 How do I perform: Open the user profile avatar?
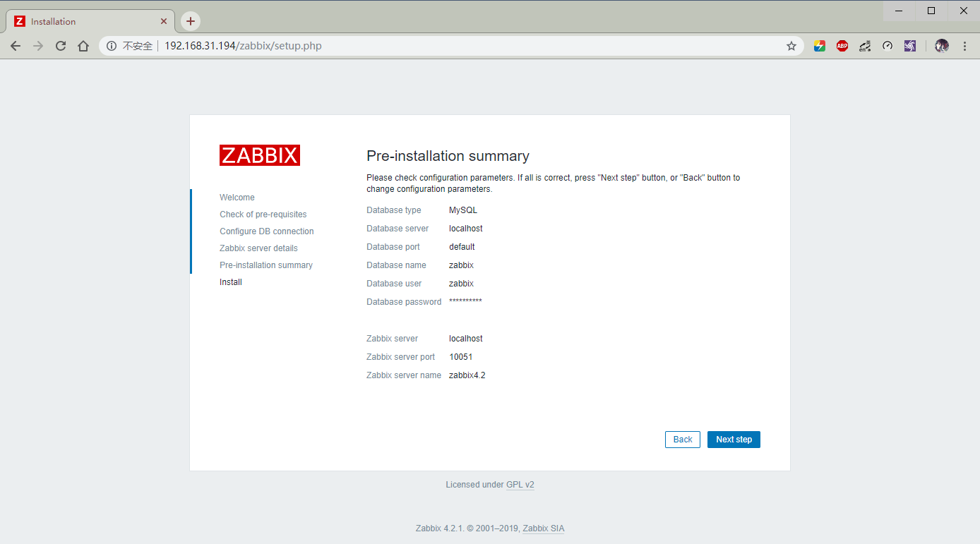pyautogui.click(x=942, y=46)
